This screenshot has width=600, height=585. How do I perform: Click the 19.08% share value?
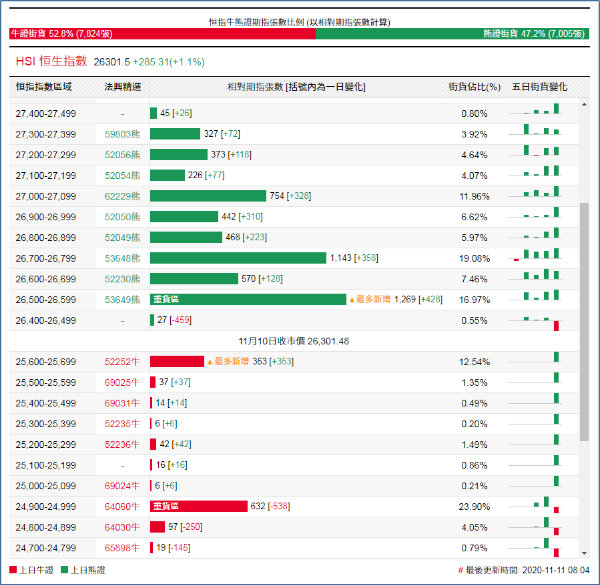click(474, 259)
